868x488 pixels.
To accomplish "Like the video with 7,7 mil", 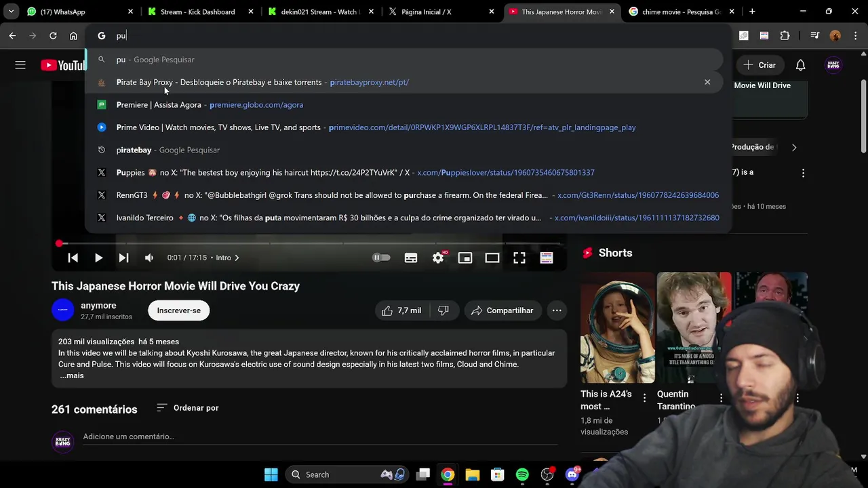I will click(401, 310).
